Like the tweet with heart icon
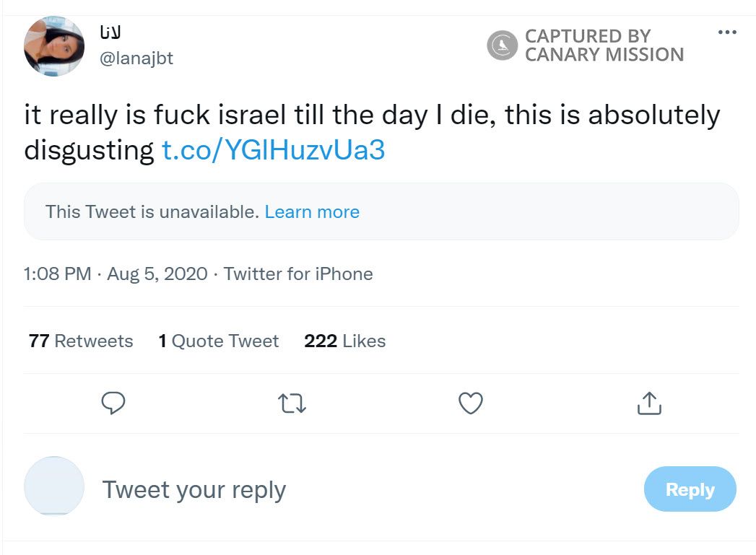 point(471,403)
